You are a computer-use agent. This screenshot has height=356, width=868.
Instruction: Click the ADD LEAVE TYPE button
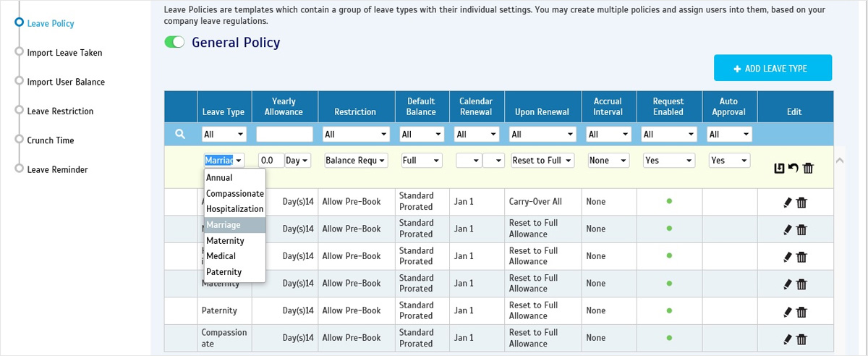(x=773, y=68)
